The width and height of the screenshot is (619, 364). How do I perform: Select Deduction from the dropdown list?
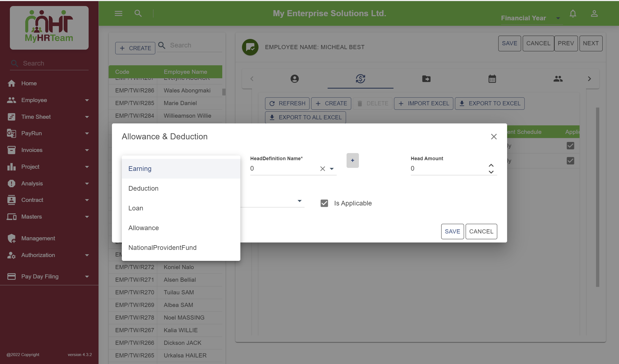pyautogui.click(x=143, y=188)
